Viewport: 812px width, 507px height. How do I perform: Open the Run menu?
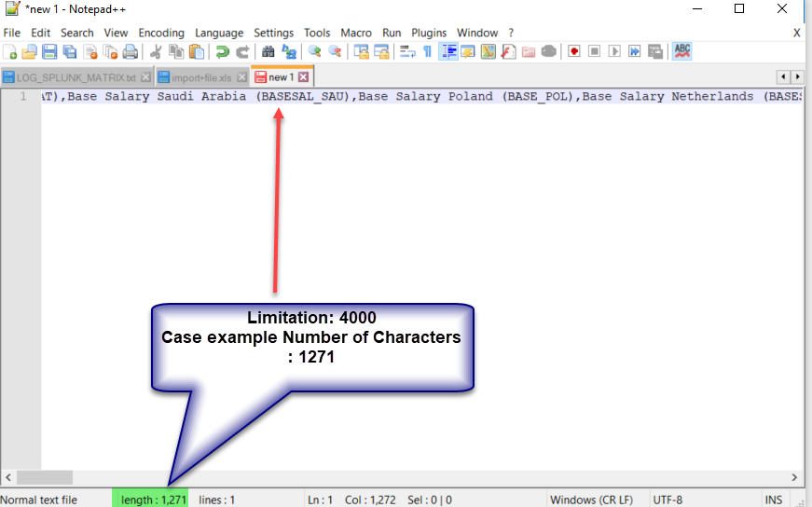392,33
